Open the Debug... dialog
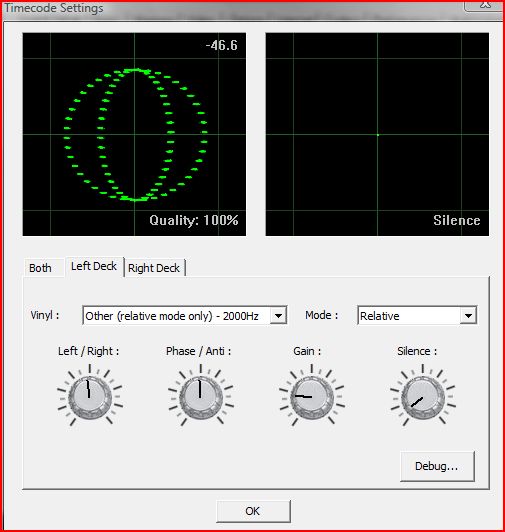Screen dimensions: 505x532 click(437, 466)
